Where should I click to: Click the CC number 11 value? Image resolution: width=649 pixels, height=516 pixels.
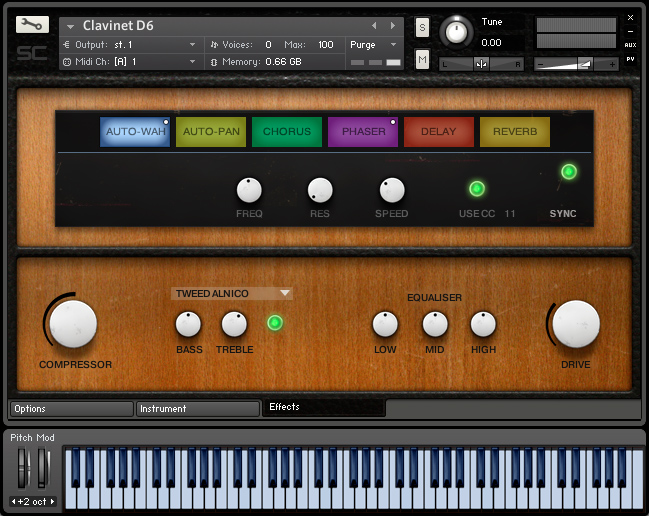pyautogui.click(x=510, y=214)
